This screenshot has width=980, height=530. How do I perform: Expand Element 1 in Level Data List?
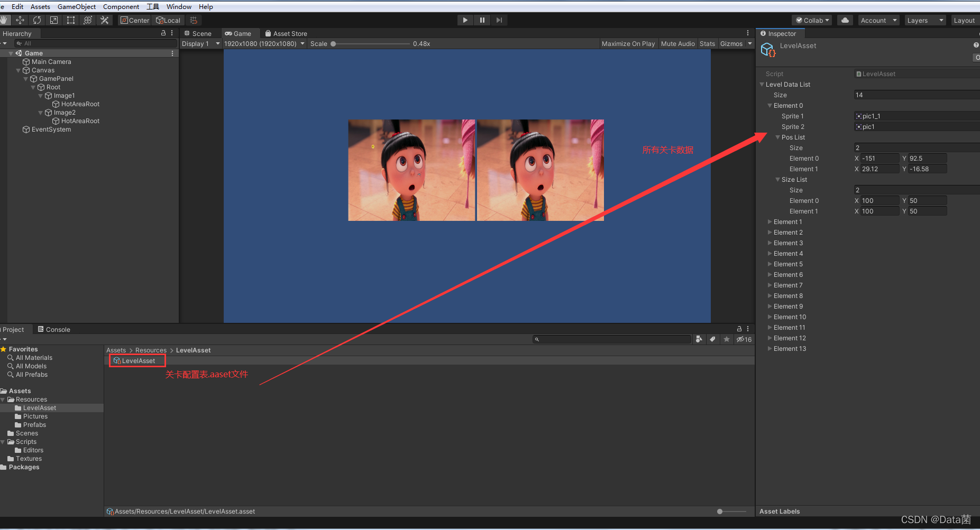point(770,222)
